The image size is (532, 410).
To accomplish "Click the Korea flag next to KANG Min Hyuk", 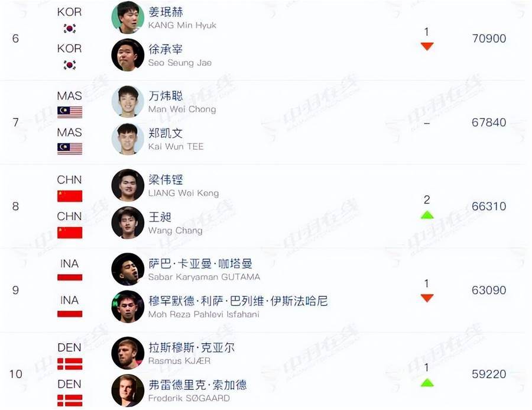I will [x=70, y=28].
